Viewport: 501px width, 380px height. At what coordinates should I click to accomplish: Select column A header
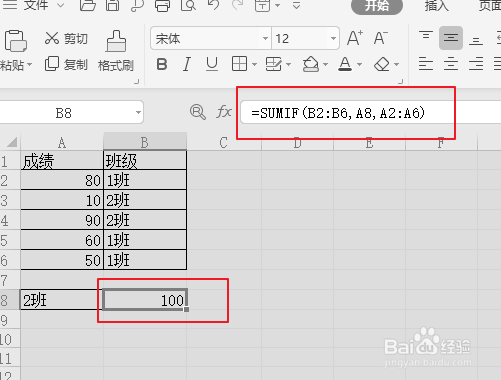point(62,143)
